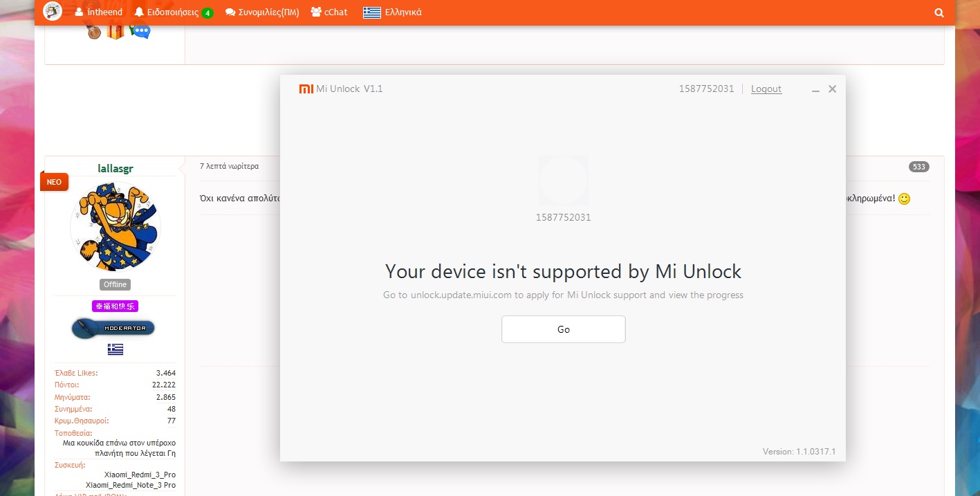980x496 pixels.
Task: Click the smiley emoji in the post
Action: 904,199
